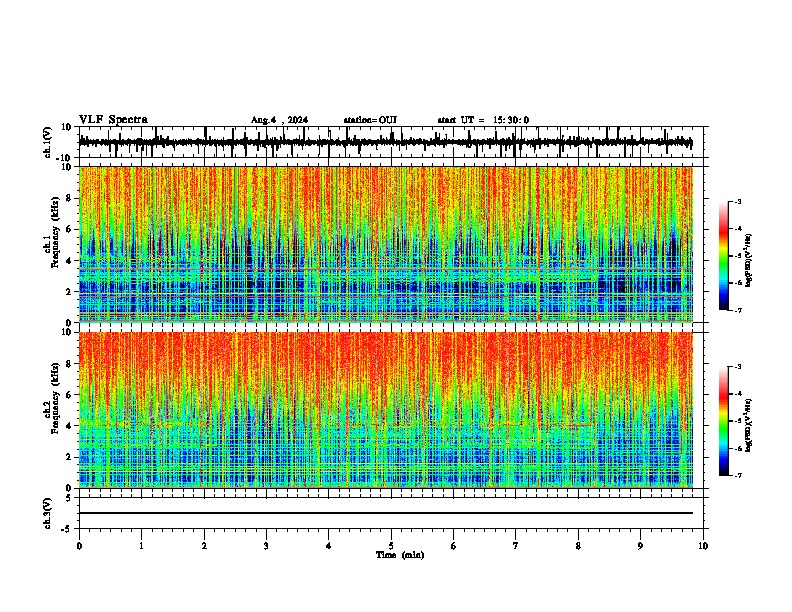
Task: Click the "9" tick on the Time axis
Action: click(x=640, y=546)
